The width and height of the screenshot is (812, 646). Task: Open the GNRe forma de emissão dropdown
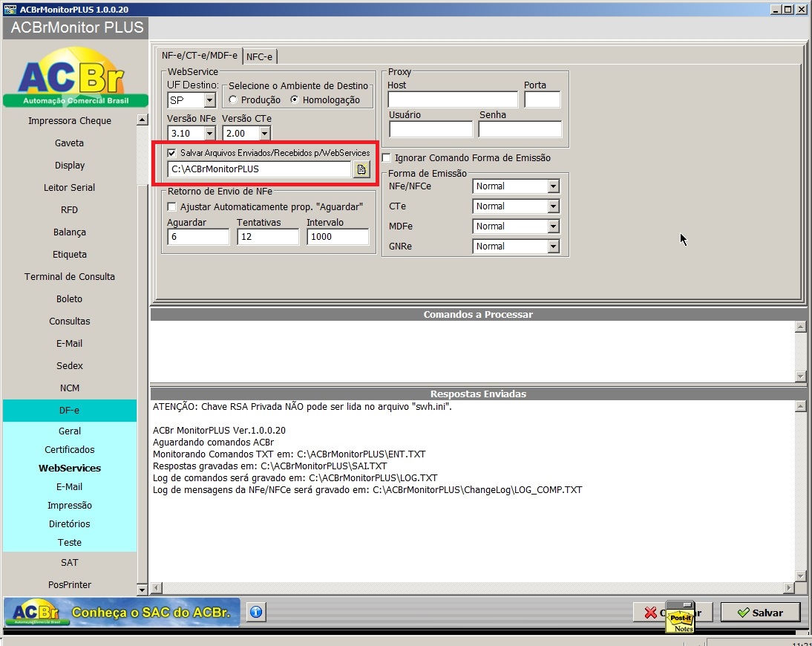coord(554,246)
